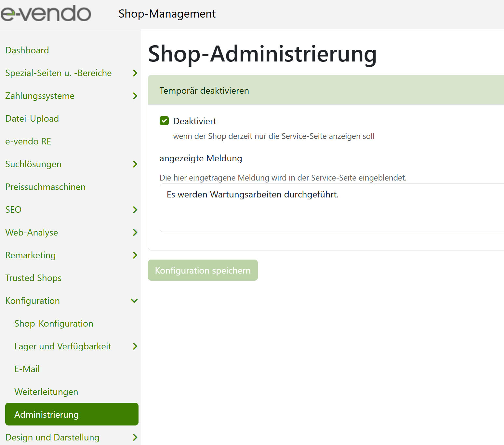Click the Service-Seite eingeblendet hint text

(283, 178)
